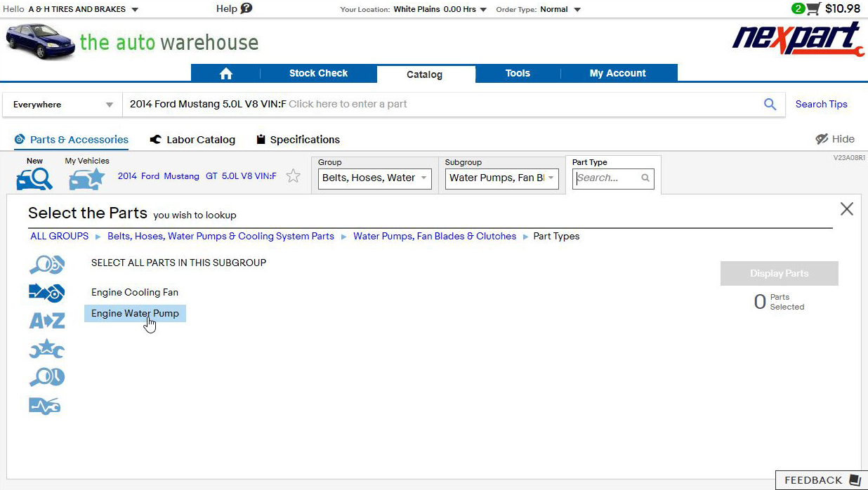The height and width of the screenshot is (490, 868).
Task: Open the Everywhere search scope dropdown
Action: coord(63,105)
